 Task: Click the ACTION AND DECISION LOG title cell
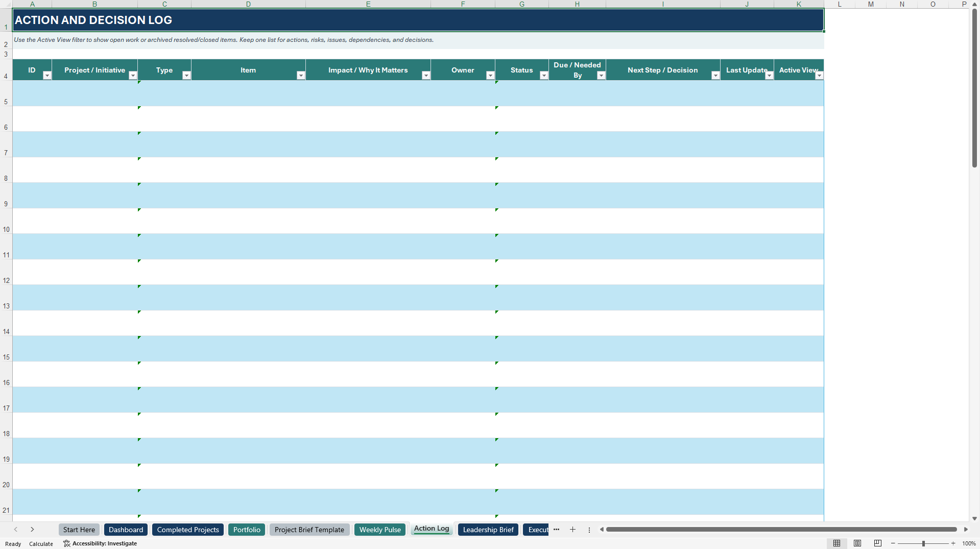click(x=418, y=20)
